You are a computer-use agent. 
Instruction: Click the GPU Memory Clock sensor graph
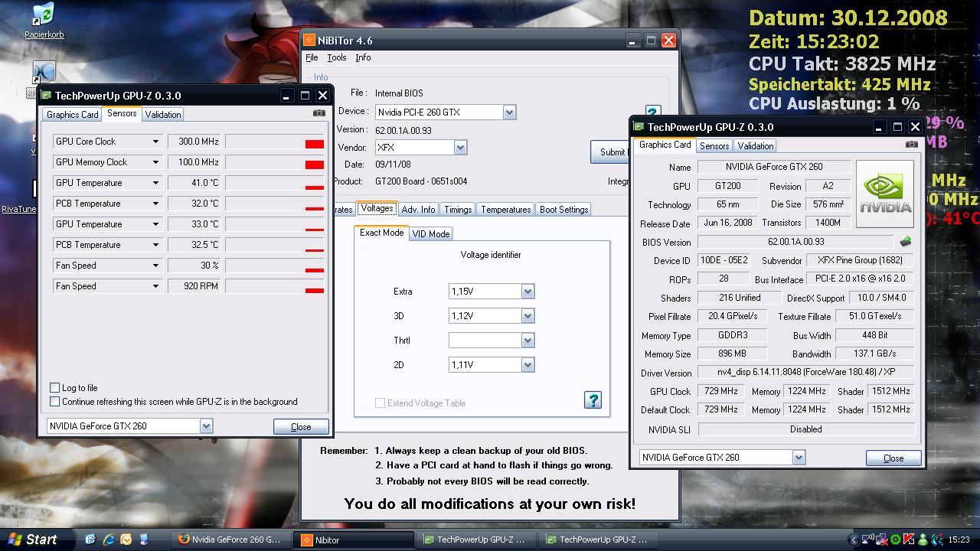275,162
